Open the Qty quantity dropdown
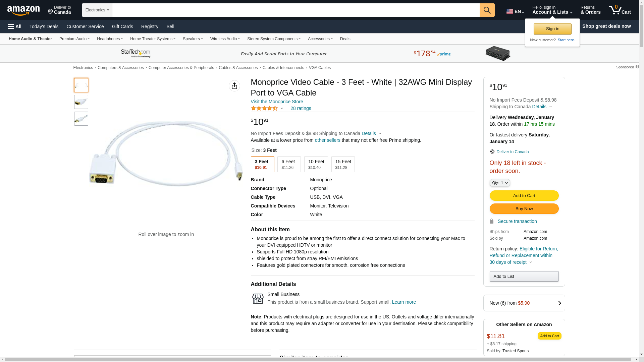This screenshot has width=644, height=362. pyautogui.click(x=499, y=183)
